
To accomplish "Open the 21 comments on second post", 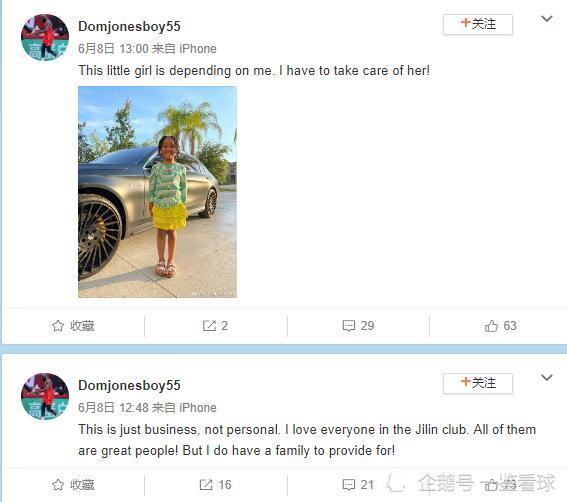I will (x=349, y=485).
